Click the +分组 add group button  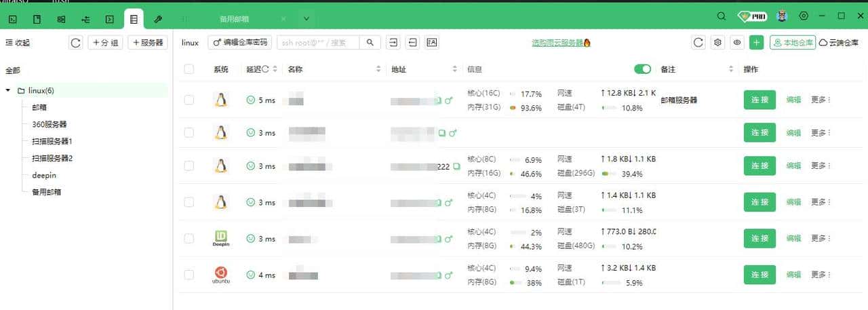(105, 43)
